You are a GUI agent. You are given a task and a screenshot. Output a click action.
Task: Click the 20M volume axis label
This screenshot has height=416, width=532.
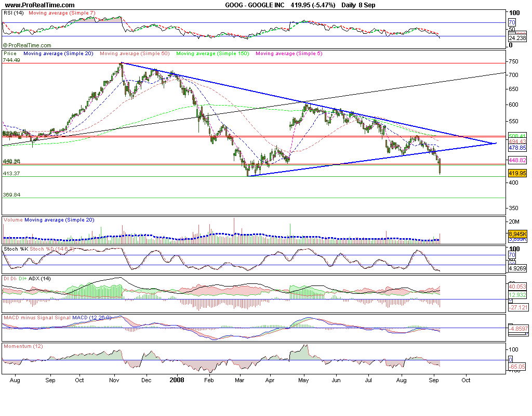(x=514, y=222)
